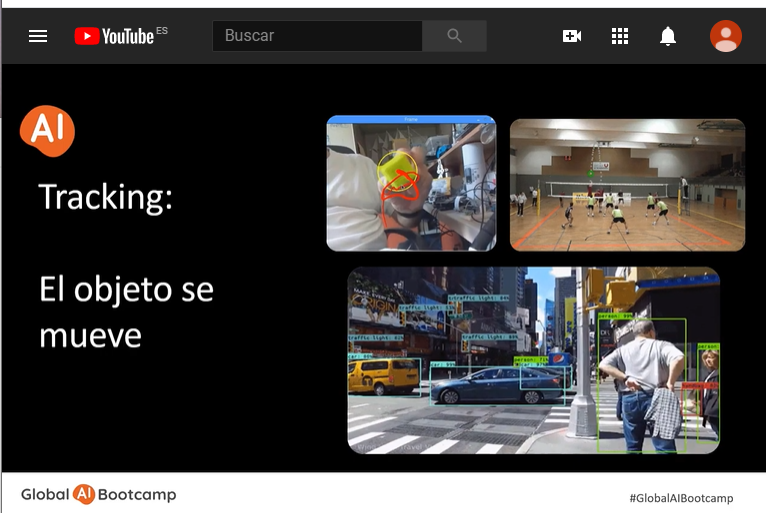
Task: Click the magnifying glass search button
Action: point(454,36)
